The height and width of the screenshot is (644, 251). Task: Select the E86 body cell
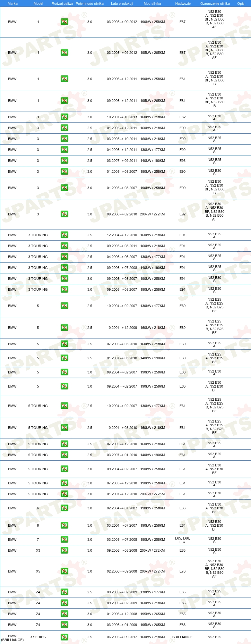pos(183,625)
